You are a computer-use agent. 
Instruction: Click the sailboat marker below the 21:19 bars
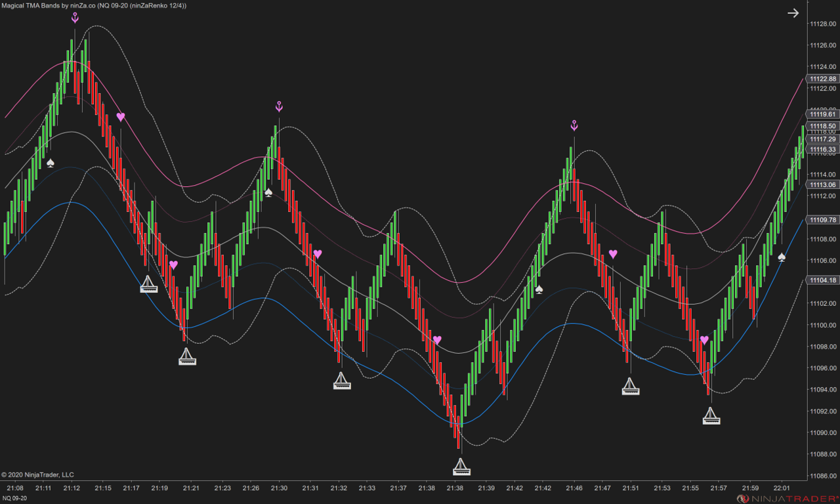(149, 284)
